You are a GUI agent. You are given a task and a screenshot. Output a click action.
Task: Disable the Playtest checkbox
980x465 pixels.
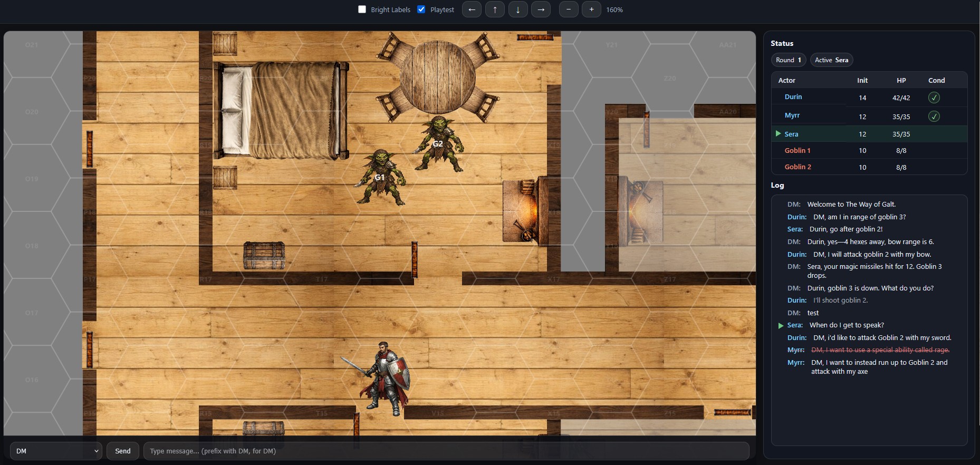click(421, 9)
